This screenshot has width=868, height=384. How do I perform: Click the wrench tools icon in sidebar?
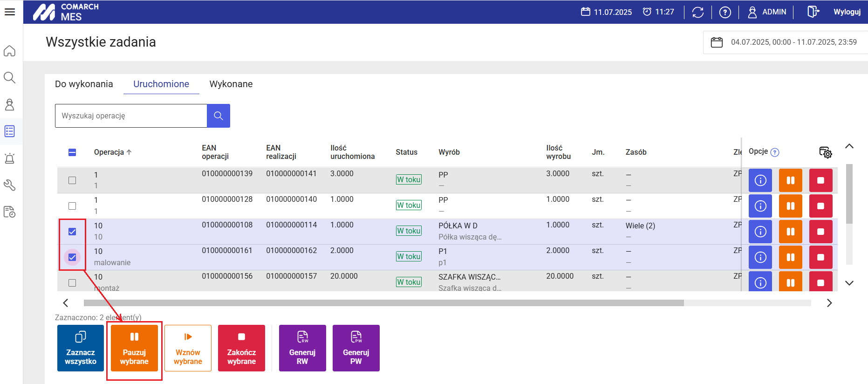point(10,185)
